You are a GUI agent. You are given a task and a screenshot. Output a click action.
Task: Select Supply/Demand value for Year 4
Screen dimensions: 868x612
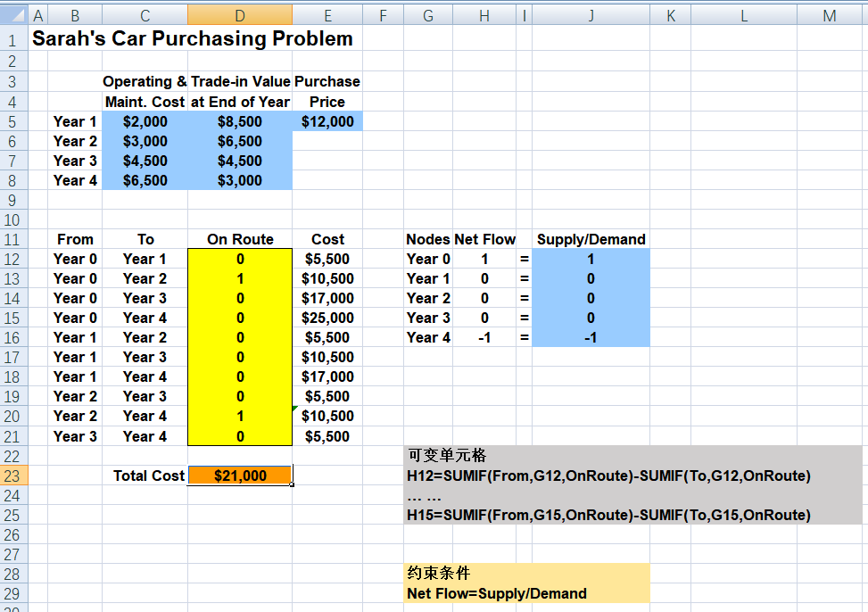591,338
